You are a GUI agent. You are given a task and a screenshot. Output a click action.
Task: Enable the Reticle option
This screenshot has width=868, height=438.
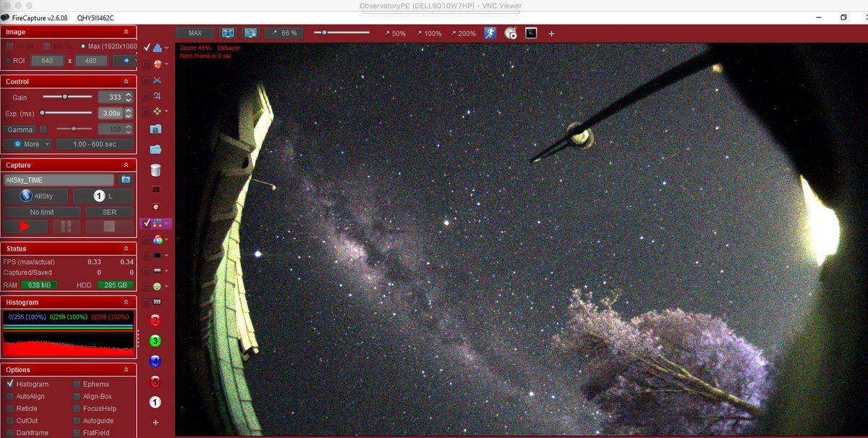point(10,408)
